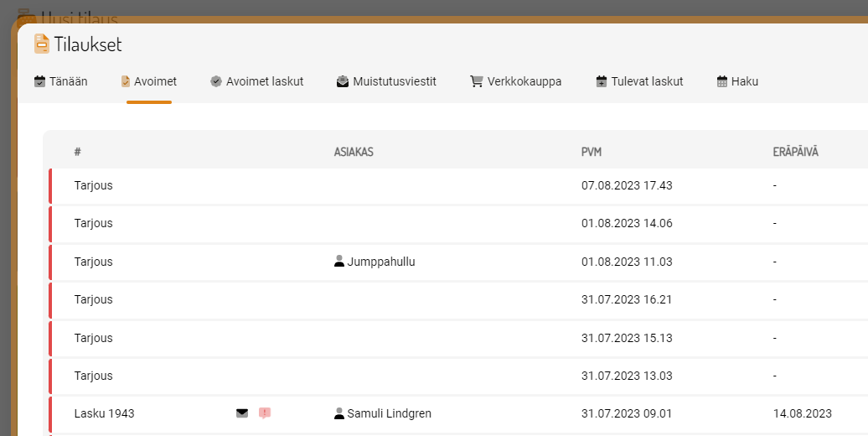This screenshot has height=436, width=868.
Task: Open Tarjous dated 07.08.2023 17.43
Action: [93, 185]
